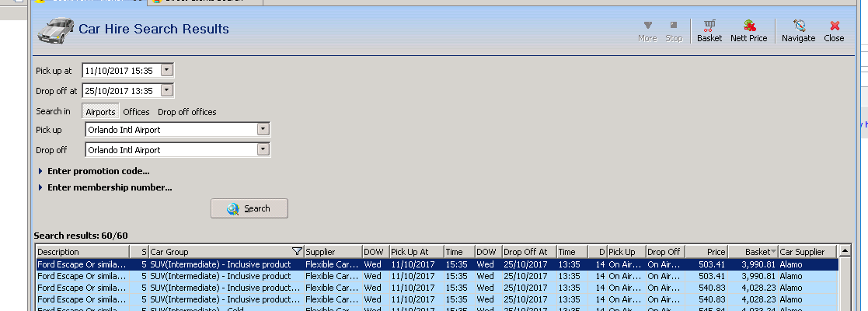Sort by Price column header
This screenshot has height=311, width=868.
(x=706, y=252)
